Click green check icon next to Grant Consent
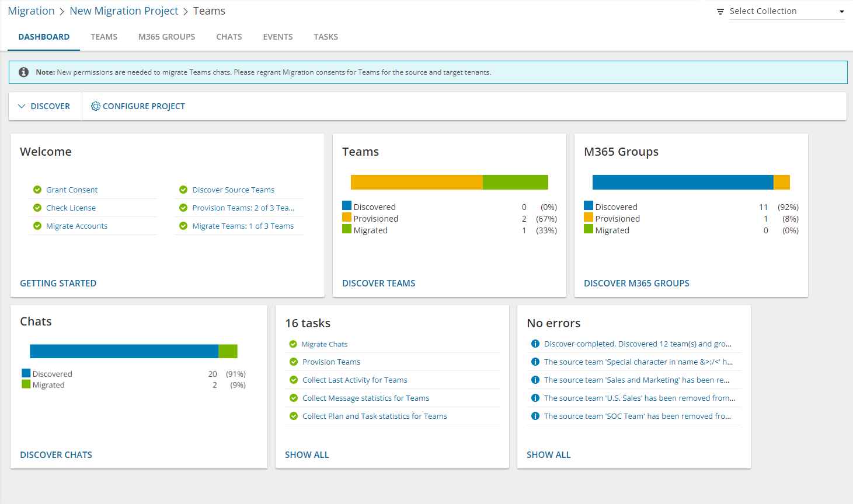853x504 pixels. click(37, 190)
